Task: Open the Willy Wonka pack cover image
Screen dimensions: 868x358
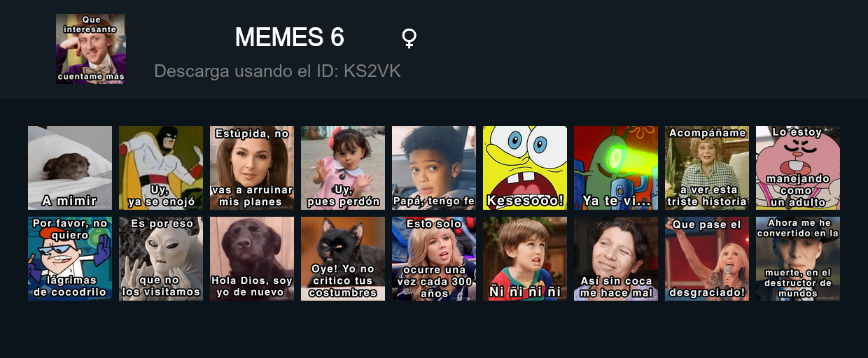Action: [x=90, y=49]
